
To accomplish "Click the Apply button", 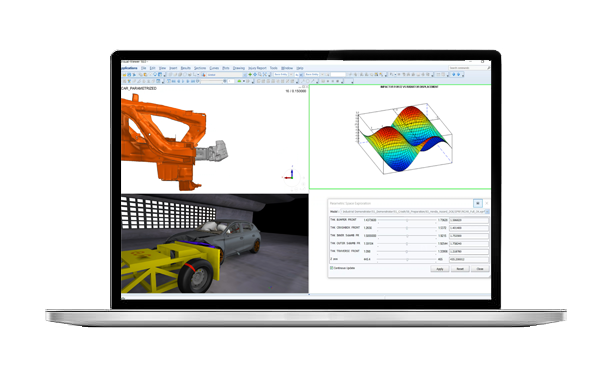I will 439,269.
